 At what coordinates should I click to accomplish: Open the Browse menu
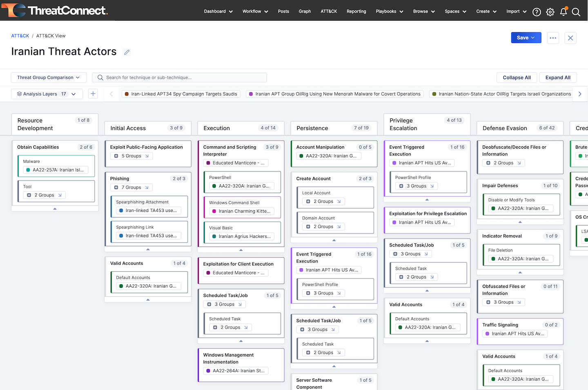(424, 11)
